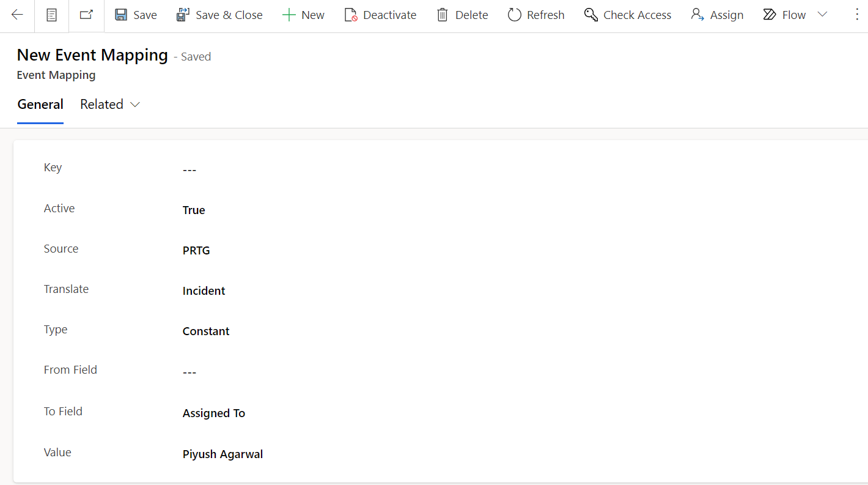Click the Value label
Screen dimensions: 868x485
[57, 453]
